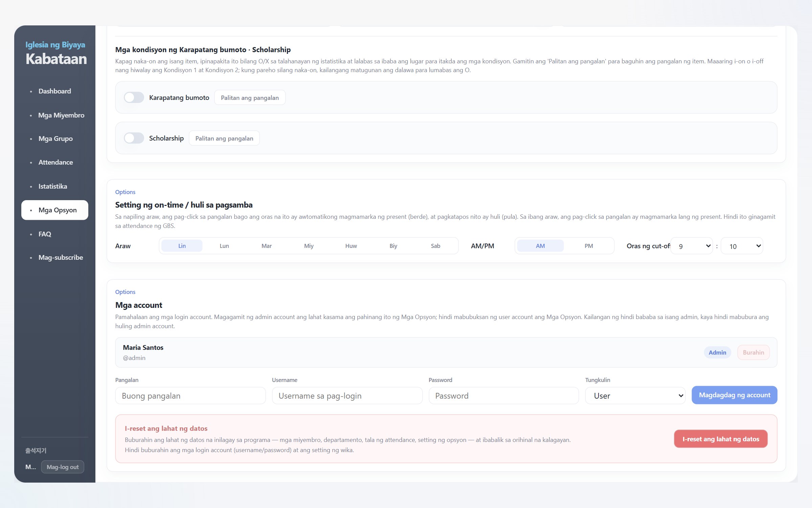This screenshot has width=812, height=508.
Task: Focus the Password input field
Action: coord(504,396)
